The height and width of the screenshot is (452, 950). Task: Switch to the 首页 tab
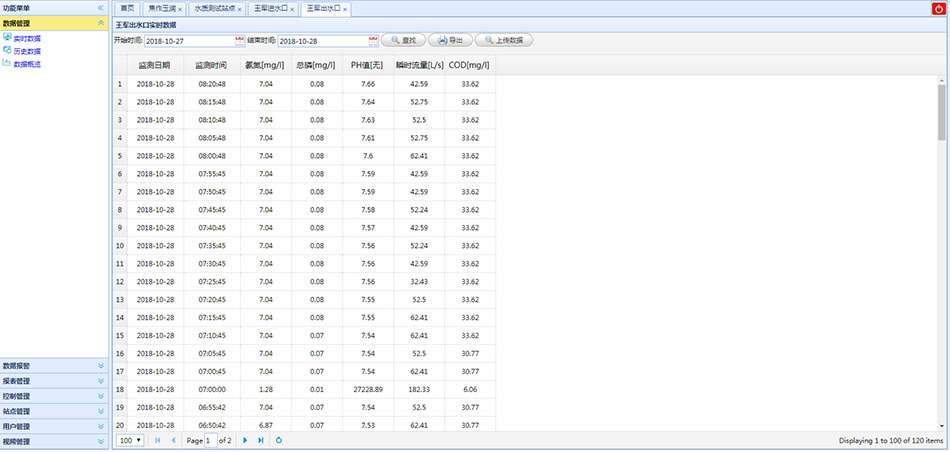point(127,8)
